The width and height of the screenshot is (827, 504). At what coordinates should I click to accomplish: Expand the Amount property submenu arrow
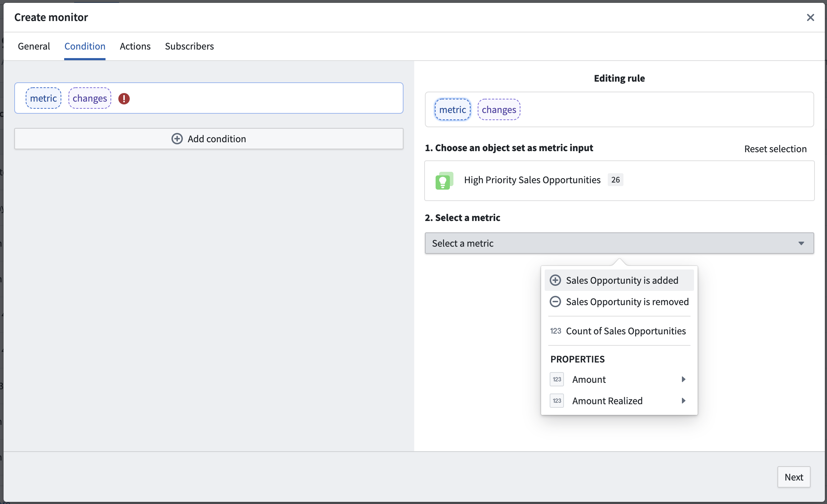coord(684,379)
